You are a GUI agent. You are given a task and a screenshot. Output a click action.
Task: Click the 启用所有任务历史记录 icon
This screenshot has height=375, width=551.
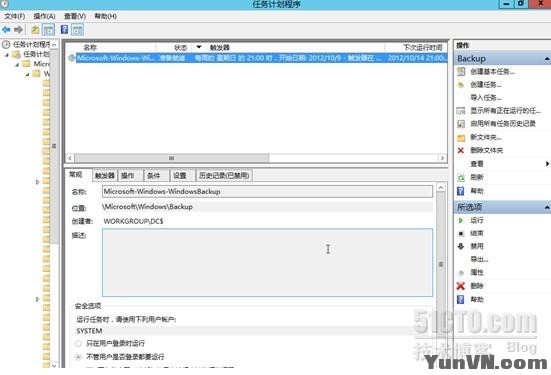click(461, 124)
